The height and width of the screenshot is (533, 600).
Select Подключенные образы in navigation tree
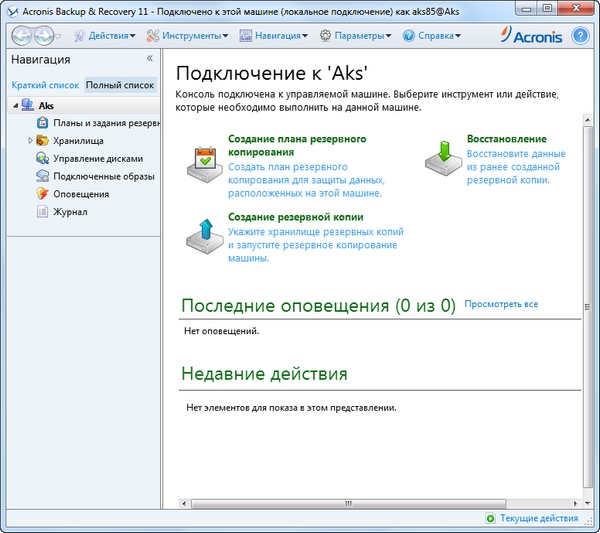pos(101,176)
